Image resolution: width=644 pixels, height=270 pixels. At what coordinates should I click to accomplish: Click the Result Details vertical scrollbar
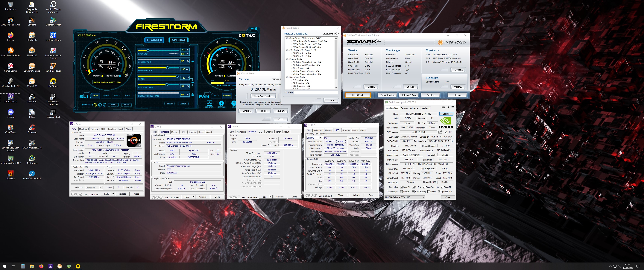click(x=336, y=63)
